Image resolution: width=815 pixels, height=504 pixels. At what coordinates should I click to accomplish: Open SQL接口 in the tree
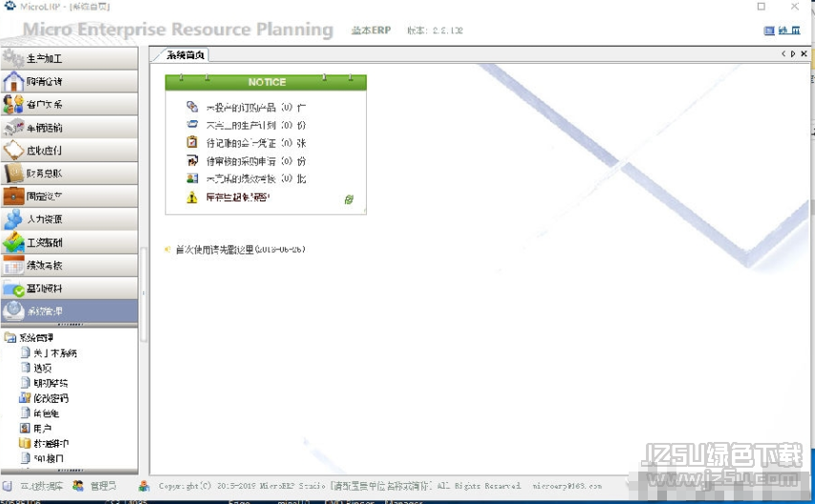(x=49, y=458)
